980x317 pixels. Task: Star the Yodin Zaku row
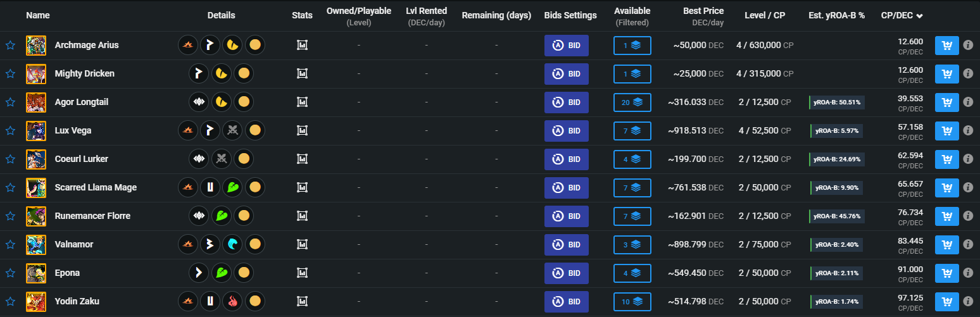click(x=10, y=302)
